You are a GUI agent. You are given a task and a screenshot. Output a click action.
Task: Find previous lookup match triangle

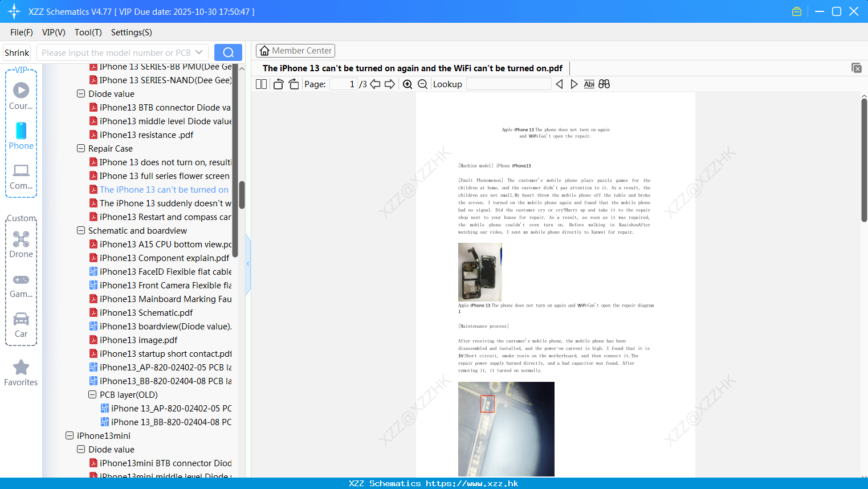point(559,84)
